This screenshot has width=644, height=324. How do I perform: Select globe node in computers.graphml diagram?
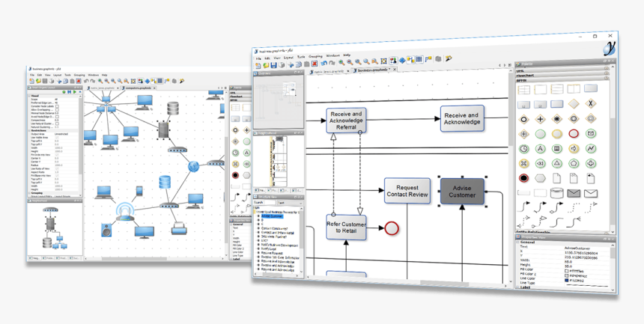tap(194, 166)
